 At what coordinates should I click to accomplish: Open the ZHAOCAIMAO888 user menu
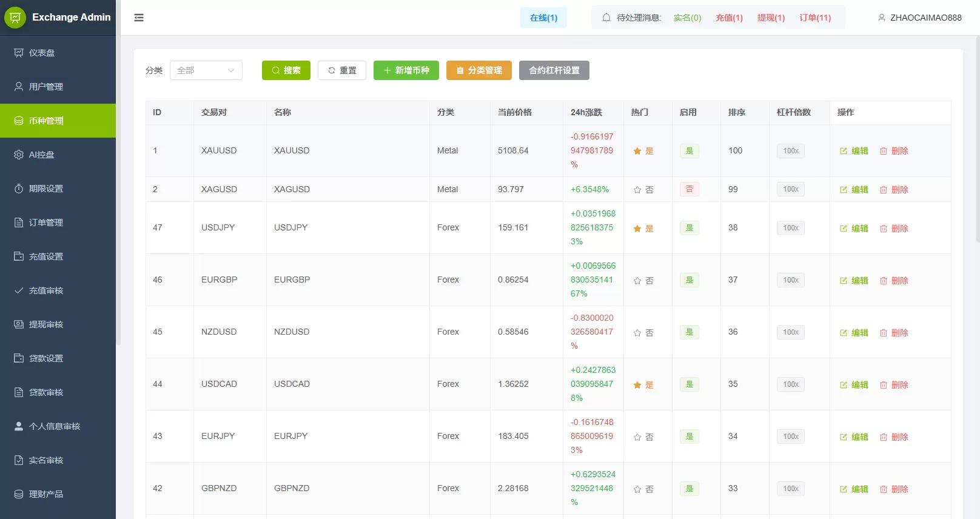click(x=925, y=18)
